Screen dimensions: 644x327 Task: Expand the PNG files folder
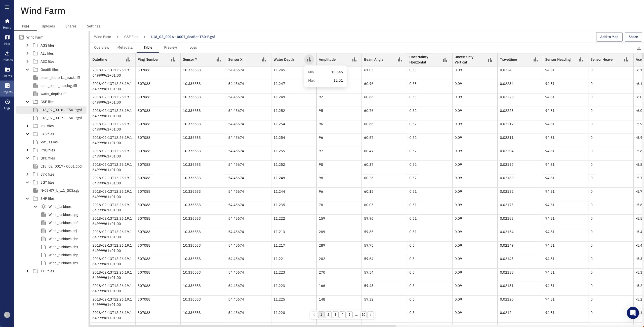click(27, 150)
